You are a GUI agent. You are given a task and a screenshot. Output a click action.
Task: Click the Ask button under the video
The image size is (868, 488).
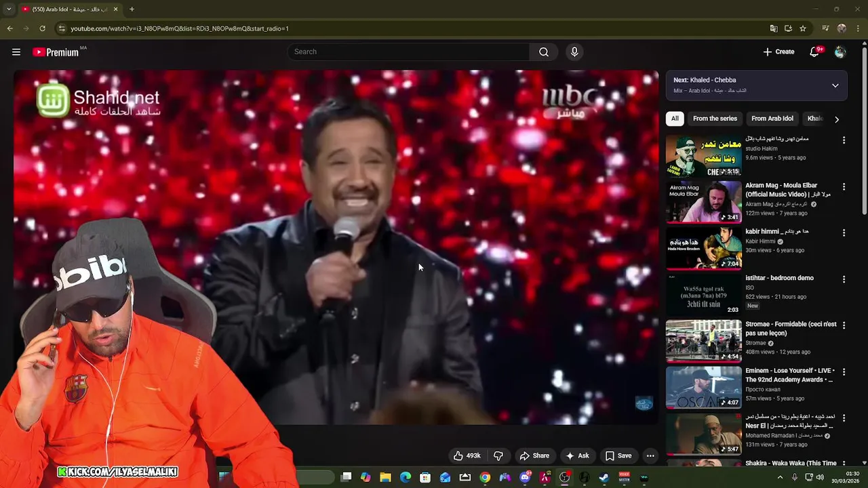[x=576, y=455]
